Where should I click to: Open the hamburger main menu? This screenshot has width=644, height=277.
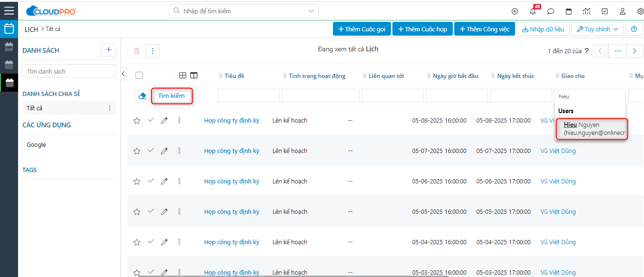(x=9, y=10)
